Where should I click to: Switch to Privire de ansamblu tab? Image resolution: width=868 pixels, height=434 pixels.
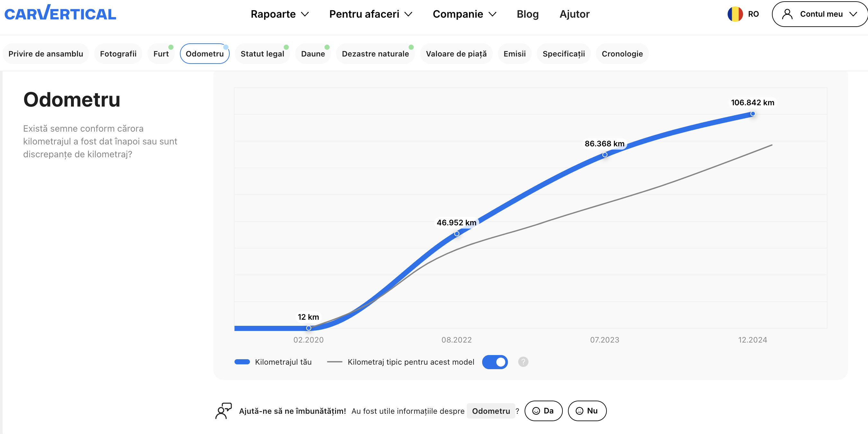point(46,54)
